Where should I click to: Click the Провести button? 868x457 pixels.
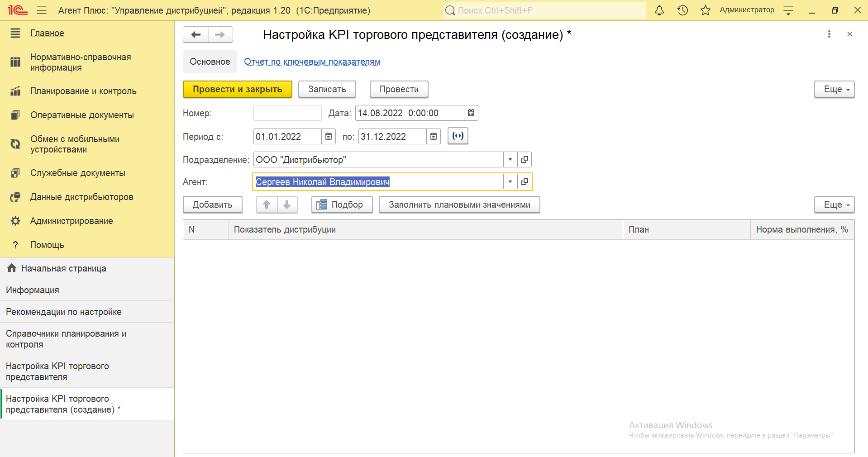click(399, 89)
